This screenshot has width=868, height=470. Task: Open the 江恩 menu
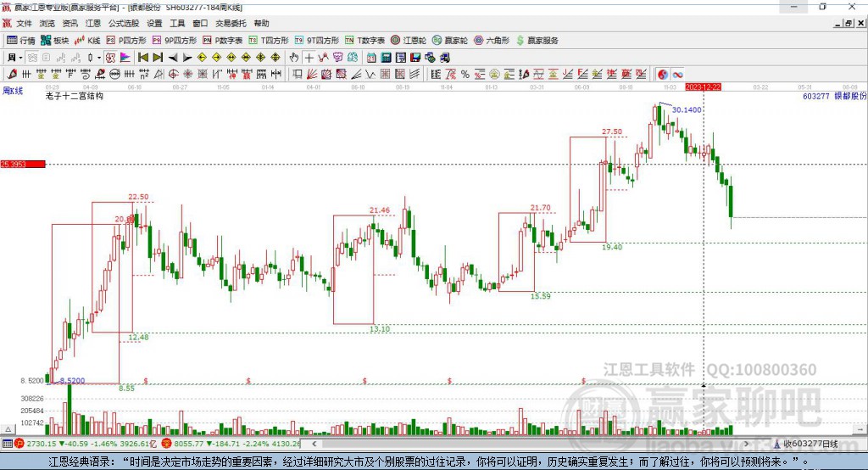(93, 23)
